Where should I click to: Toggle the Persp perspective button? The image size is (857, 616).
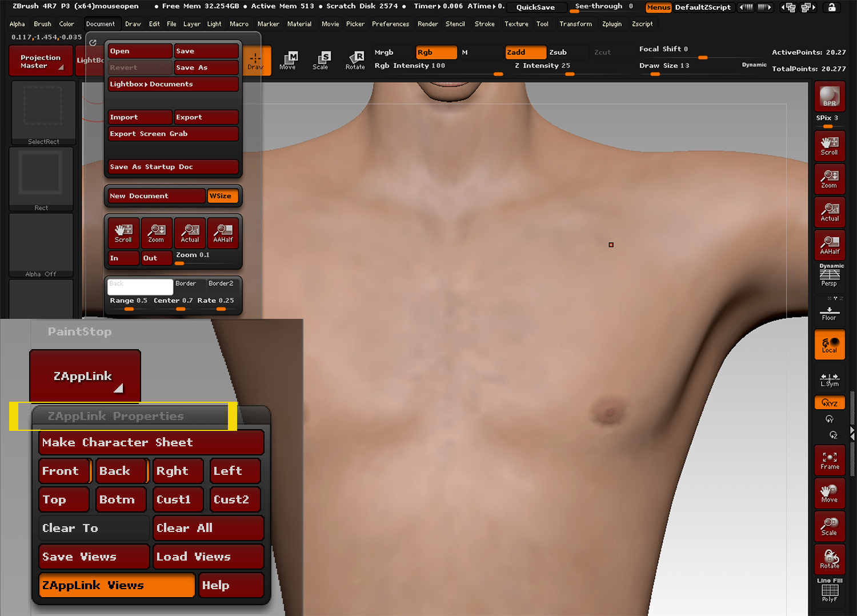829,277
